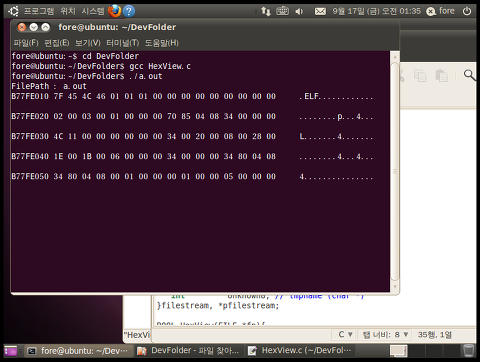This screenshot has width=480, height=362.
Task: Click the Ubuntu logo in top panel
Action: [14, 11]
